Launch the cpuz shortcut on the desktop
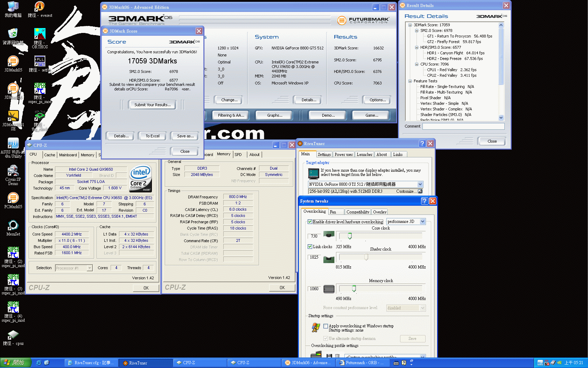 pos(13,337)
